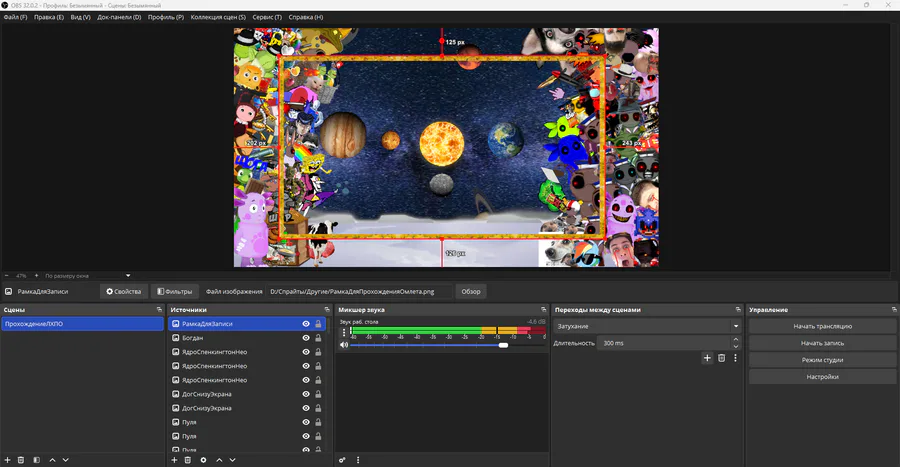
Task: Undock the Scene Transitions panel
Action: click(x=738, y=310)
